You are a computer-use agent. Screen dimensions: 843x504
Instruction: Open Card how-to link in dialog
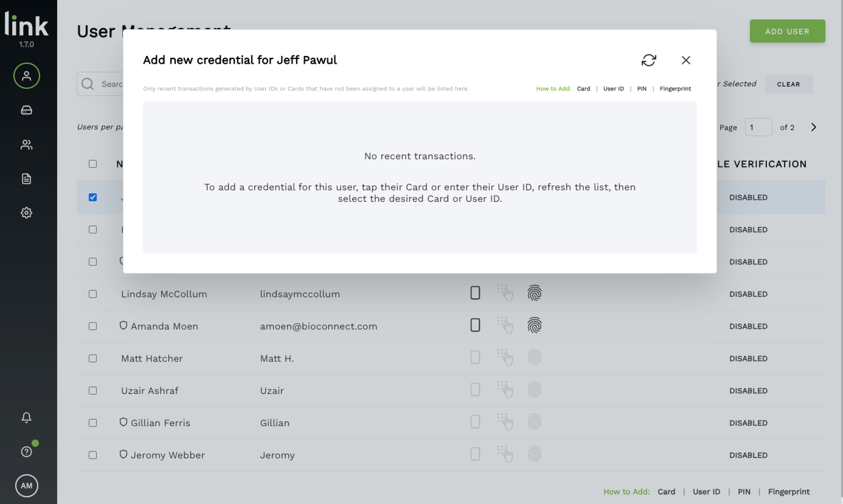(583, 89)
